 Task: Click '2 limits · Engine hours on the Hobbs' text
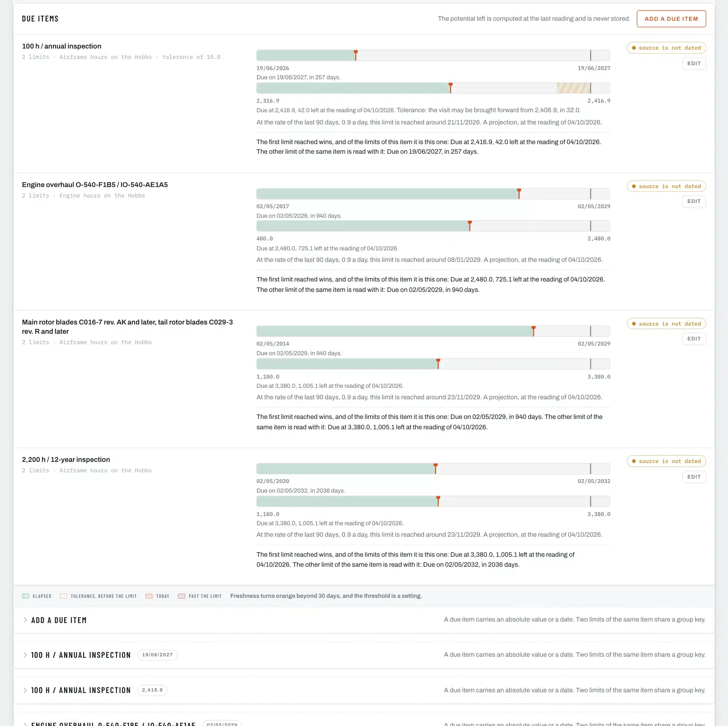coord(83,196)
